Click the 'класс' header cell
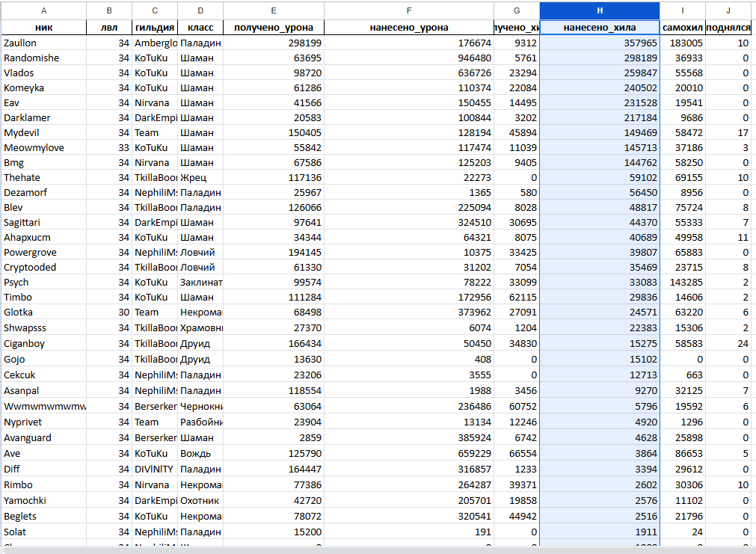756x554 pixels. click(200, 28)
